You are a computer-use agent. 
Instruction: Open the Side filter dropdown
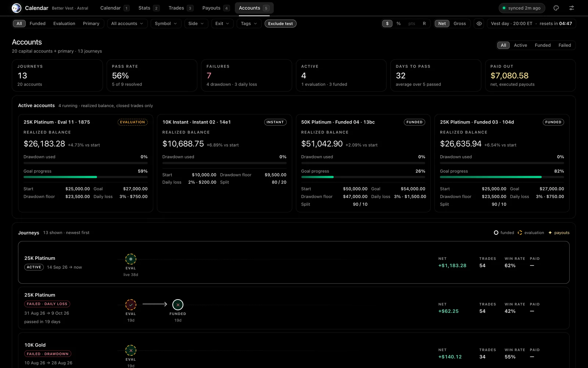pos(196,24)
